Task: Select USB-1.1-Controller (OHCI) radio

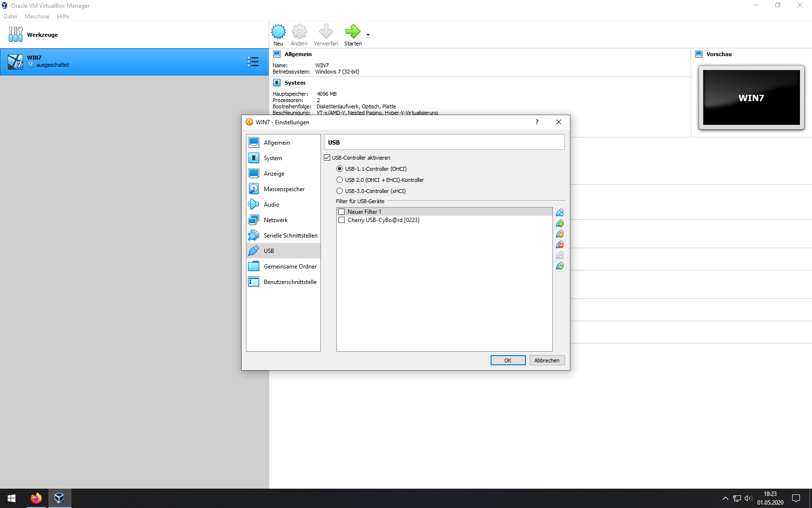Action: [340, 169]
